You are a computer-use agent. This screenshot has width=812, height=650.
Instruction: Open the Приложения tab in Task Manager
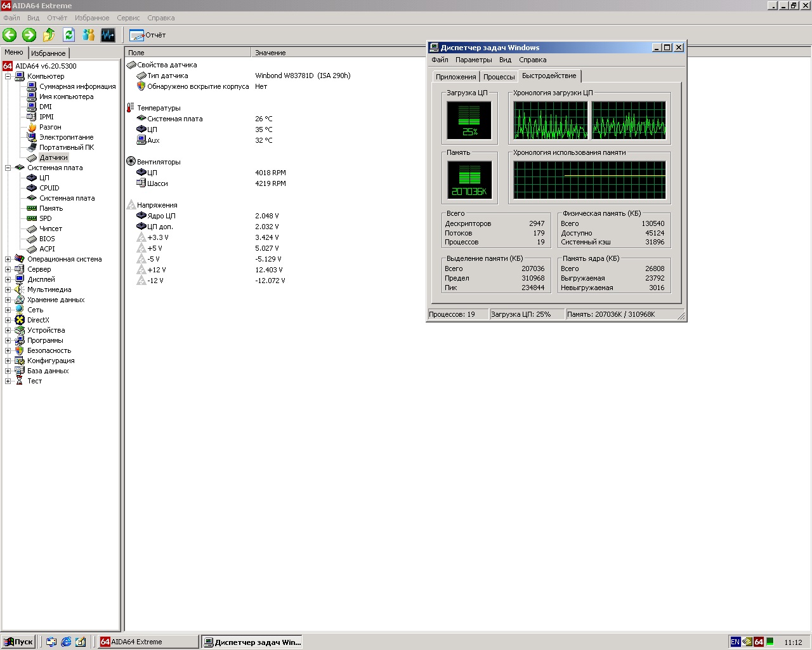point(455,77)
